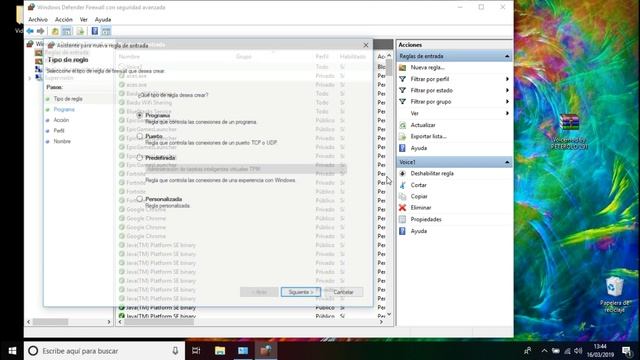Click the Exportar lista... action

tap(428, 136)
